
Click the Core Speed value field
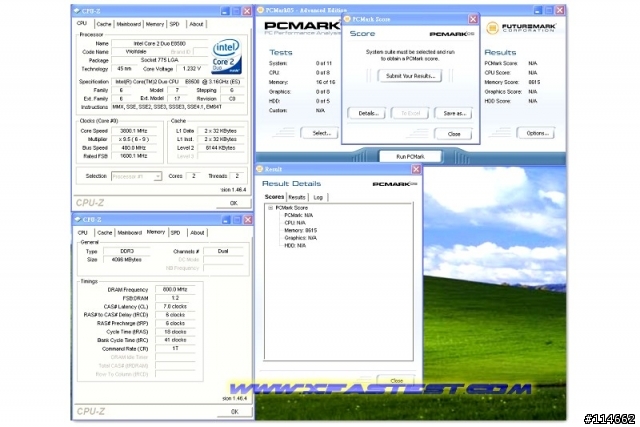coord(134,131)
